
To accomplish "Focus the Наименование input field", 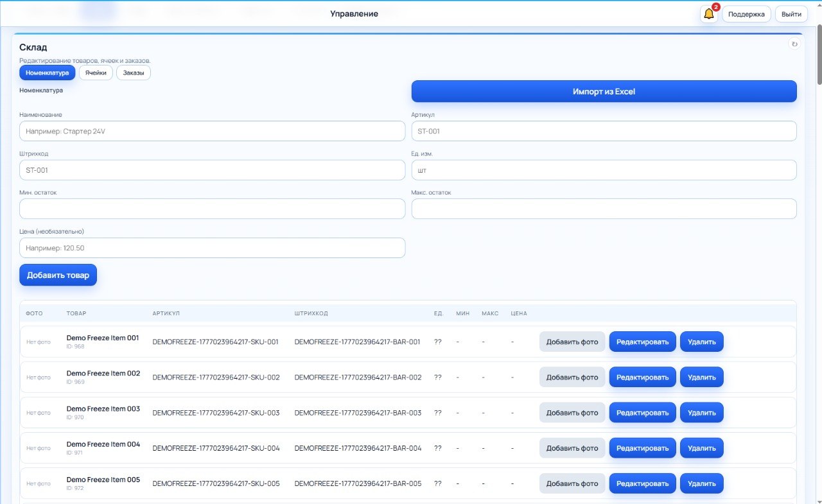I will pyautogui.click(x=212, y=131).
